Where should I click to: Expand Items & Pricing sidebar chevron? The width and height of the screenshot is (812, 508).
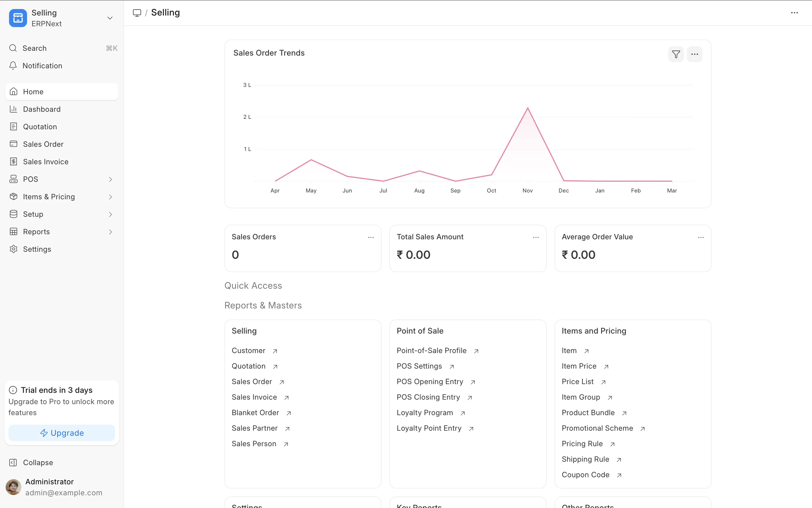click(111, 197)
